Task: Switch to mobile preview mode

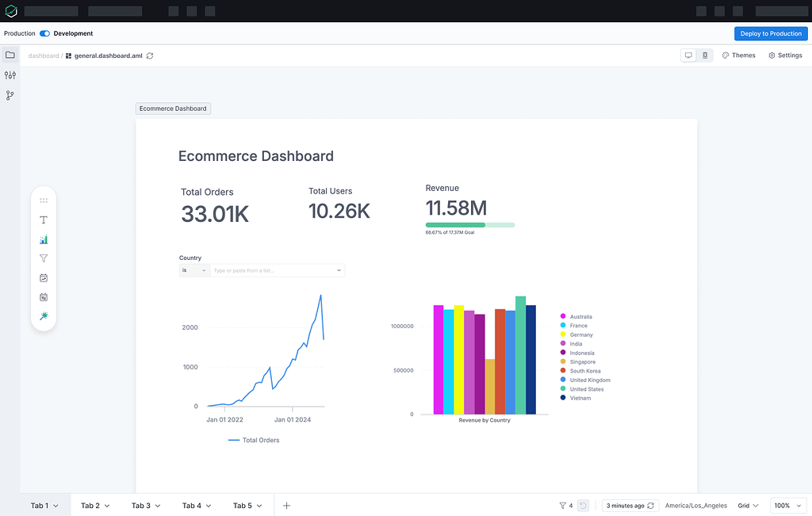Action: coord(703,55)
